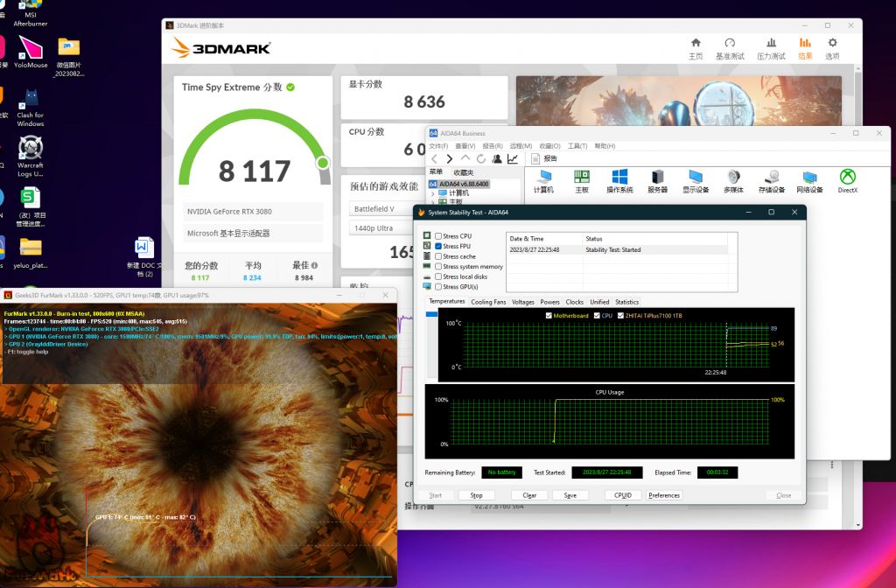The image size is (896, 588).
Task: Uncheck the Stress FPU checkbox
Action: click(x=438, y=247)
